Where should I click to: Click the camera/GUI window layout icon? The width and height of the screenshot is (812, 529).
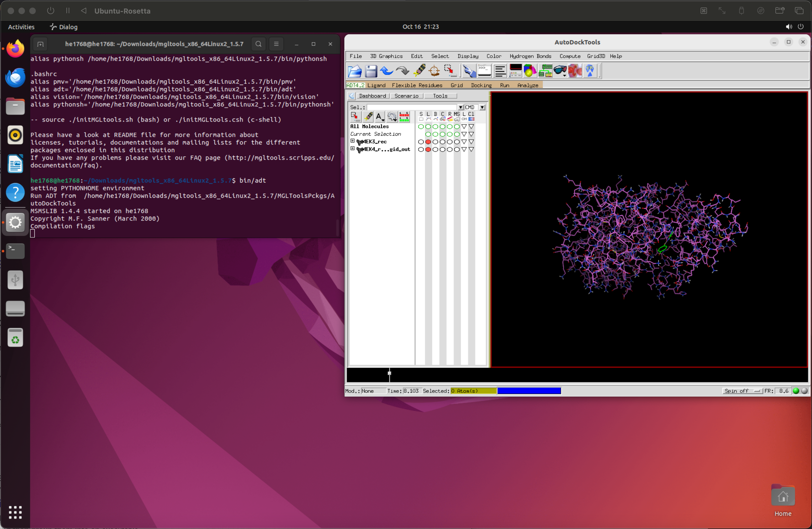(x=515, y=71)
